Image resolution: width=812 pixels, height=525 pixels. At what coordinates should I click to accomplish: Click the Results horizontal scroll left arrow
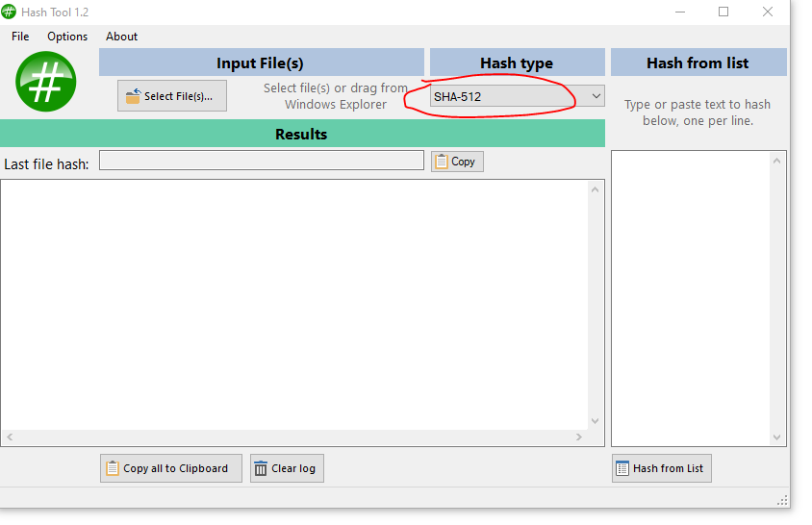10,437
